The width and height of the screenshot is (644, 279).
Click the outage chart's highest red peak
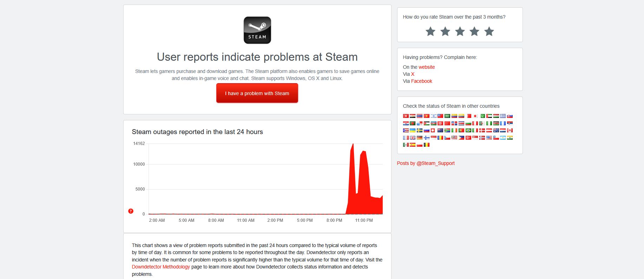pos(353,145)
